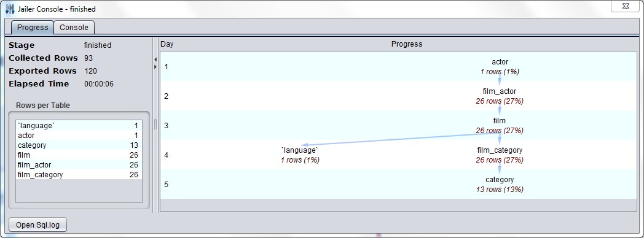644x238 pixels.
Task: Open the Sql.log file button
Action: (37, 225)
